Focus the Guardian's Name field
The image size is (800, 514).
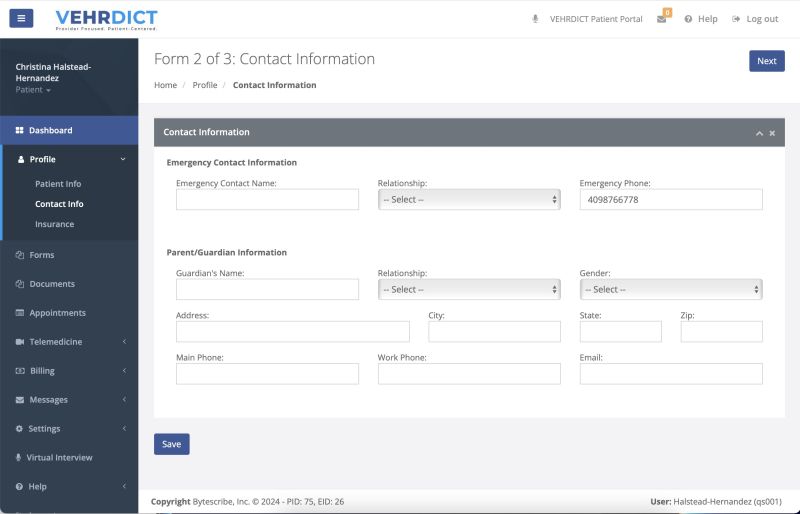[267, 289]
